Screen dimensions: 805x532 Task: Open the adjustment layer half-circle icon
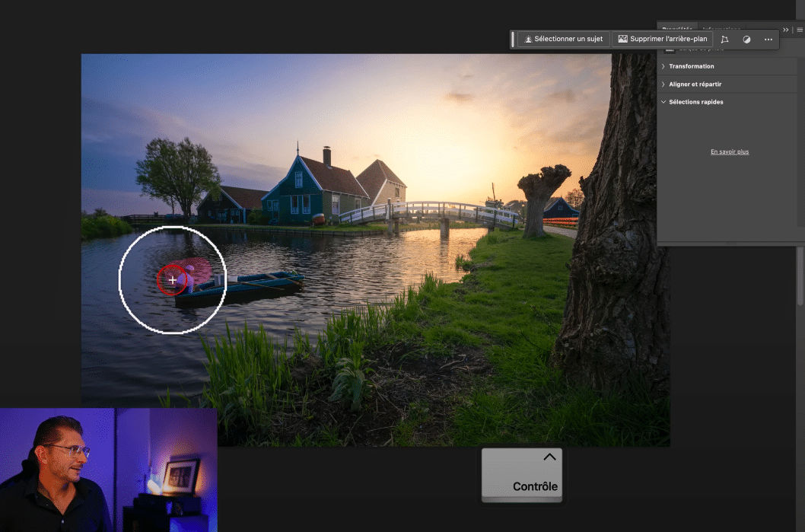(x=746, y=40)
